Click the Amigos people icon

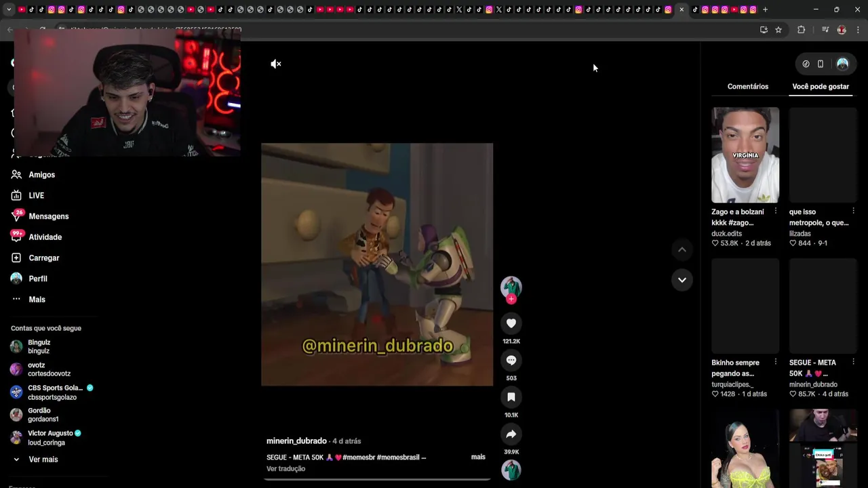[x=16, y=175]
